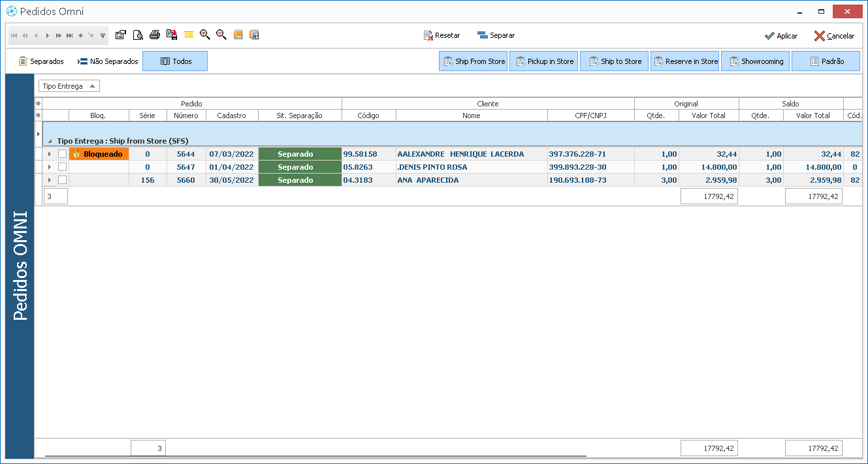Filter by Ship From Store
This screenshot has width=868, height=464.
(474, 61)
